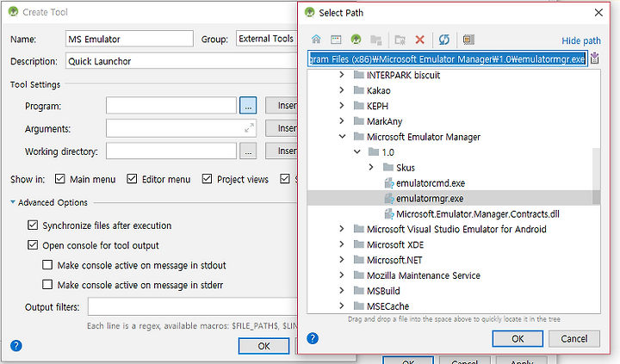Expand the Arguments field editor icon
The height and width of the screenshot is (364, 620).
point(249,128)
